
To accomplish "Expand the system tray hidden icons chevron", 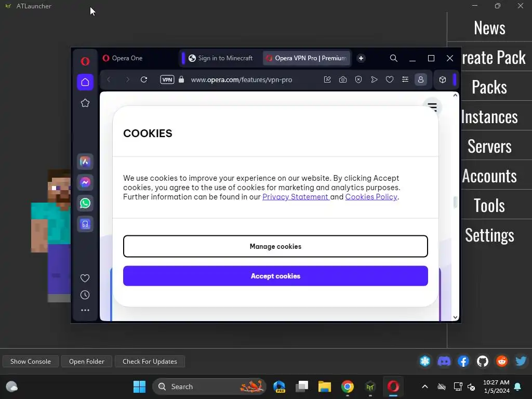I will click(425, 387).
